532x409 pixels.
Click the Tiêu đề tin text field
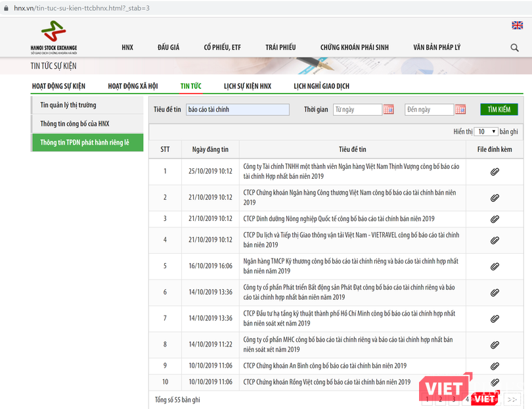point(237,110)
